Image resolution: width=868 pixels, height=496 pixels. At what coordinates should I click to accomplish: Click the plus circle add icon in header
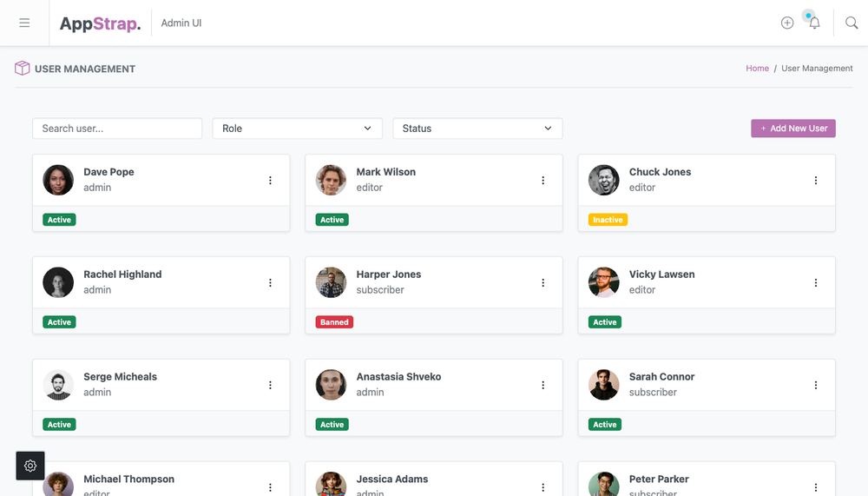(x=787, y=23)
